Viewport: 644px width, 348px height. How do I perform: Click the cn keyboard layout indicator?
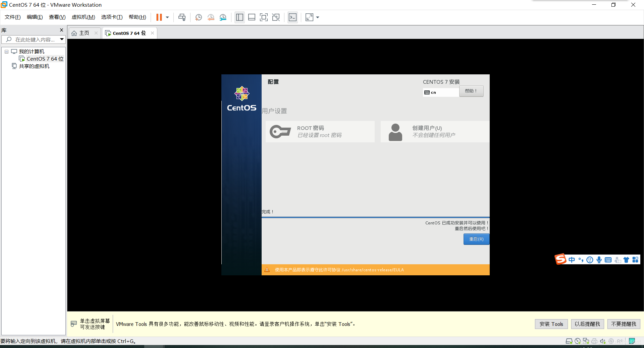tap(441, 92)
